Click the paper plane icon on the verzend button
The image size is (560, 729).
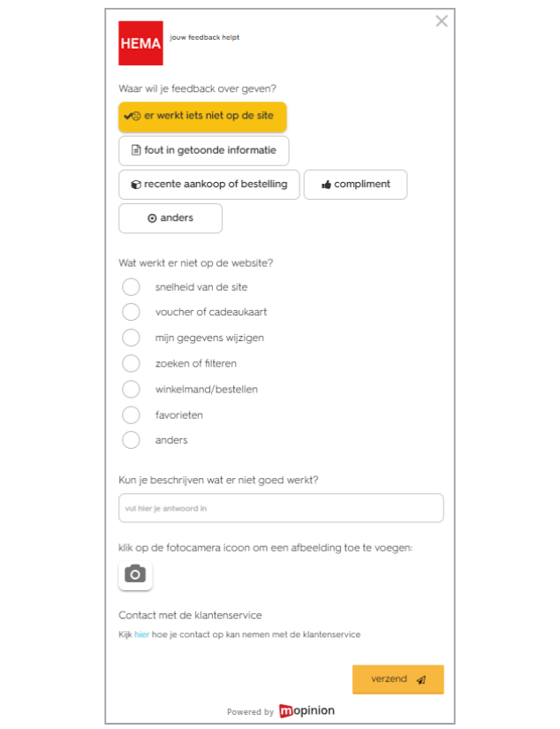pos(422,680)
